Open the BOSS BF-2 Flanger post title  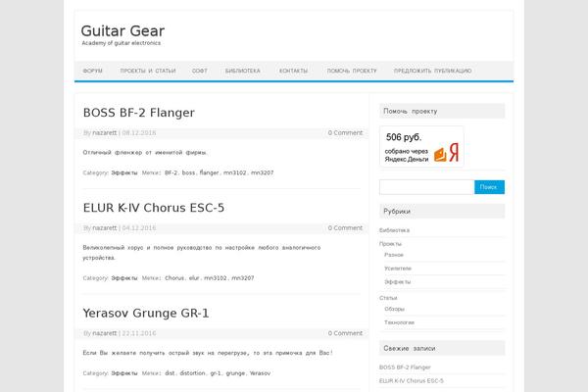139,113
